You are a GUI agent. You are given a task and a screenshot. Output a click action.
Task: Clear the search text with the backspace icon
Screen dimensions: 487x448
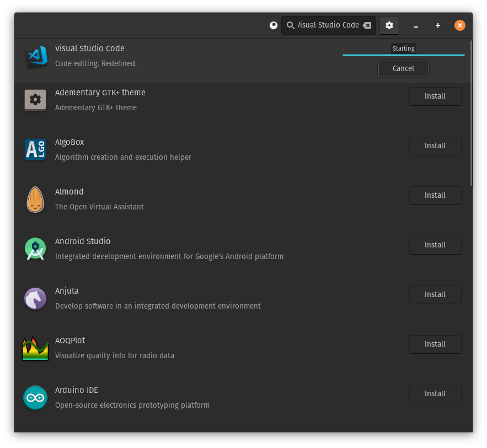pos(367,25)
